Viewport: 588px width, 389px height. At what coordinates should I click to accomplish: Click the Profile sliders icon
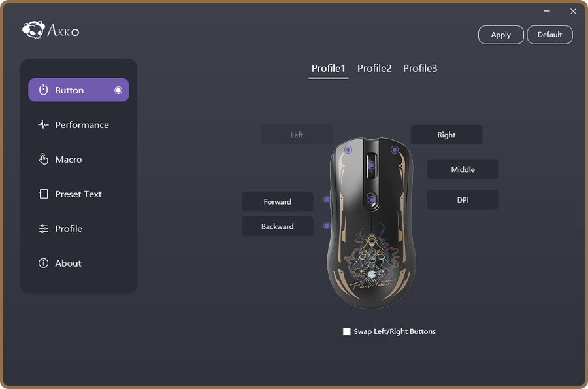[x=44, y=228]
